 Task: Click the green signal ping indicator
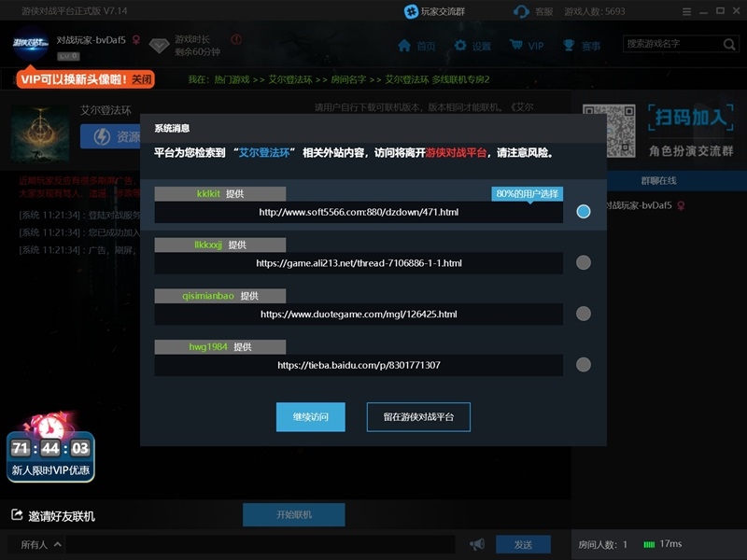pyautogui.click(x=649, y=544)
